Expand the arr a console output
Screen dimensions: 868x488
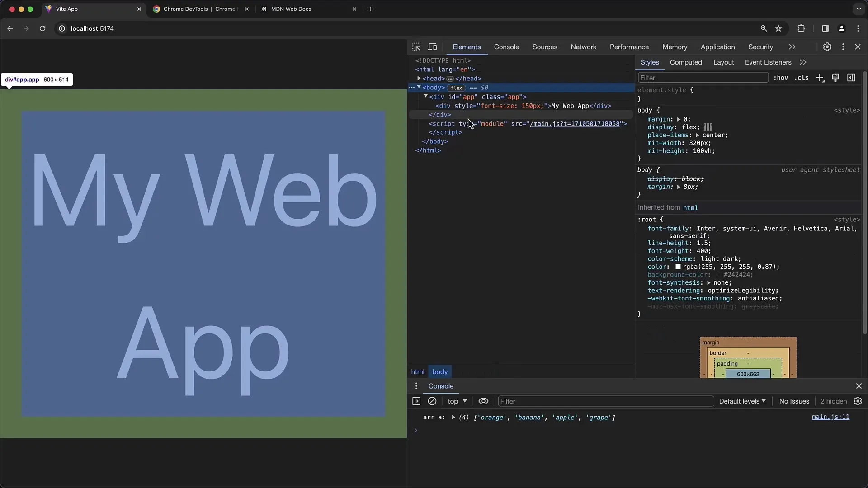point(454,417)
